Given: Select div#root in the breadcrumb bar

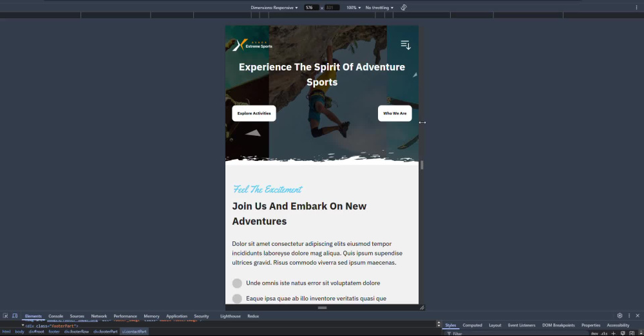Looking at the screenshot, I should 36,331.
